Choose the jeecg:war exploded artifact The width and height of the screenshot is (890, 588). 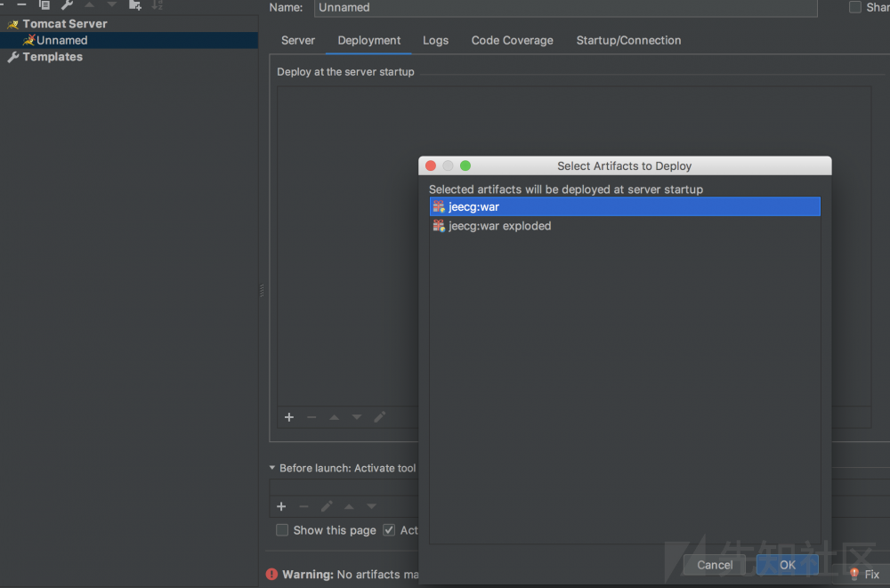(x=625, y=226)
